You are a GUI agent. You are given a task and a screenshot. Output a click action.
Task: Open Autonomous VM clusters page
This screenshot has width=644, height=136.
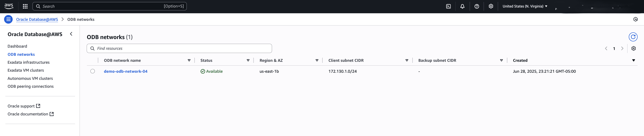click(30, 78)
